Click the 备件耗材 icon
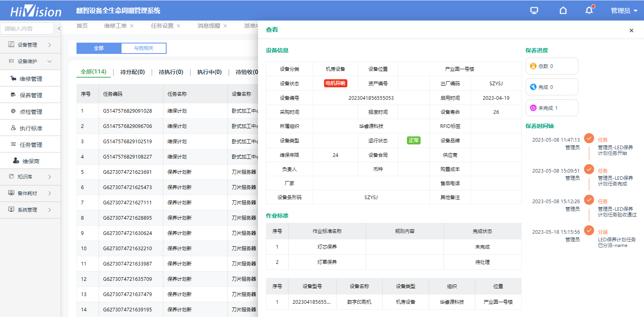The width and height of the screenshot is (644, 317). (11, 193)
